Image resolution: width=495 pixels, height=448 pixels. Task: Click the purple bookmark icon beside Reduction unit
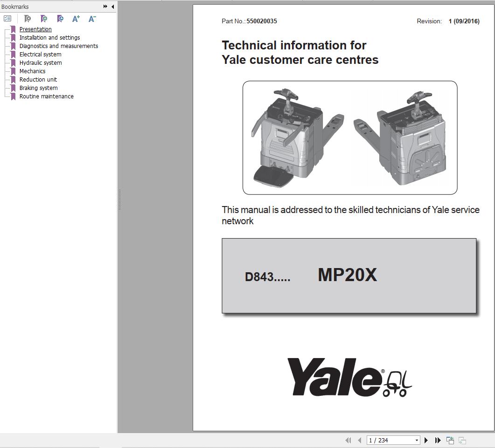click(13, 80)
